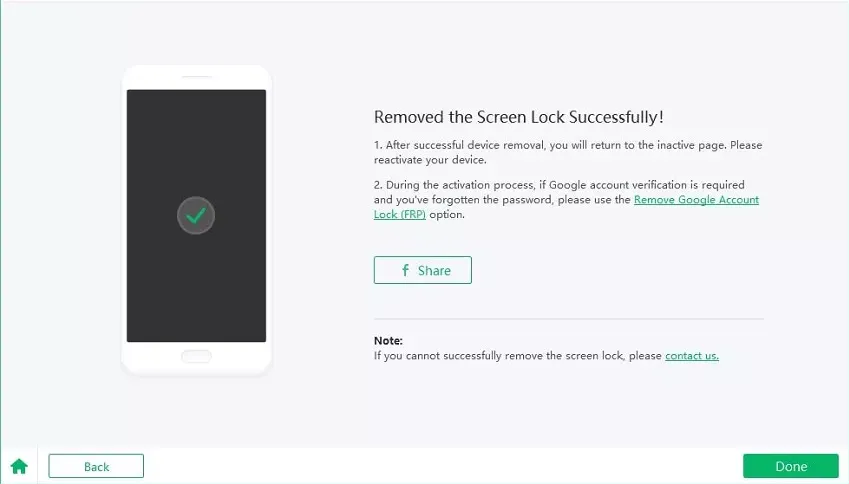Click step 1 text about device removal

[x=560, y=145]
